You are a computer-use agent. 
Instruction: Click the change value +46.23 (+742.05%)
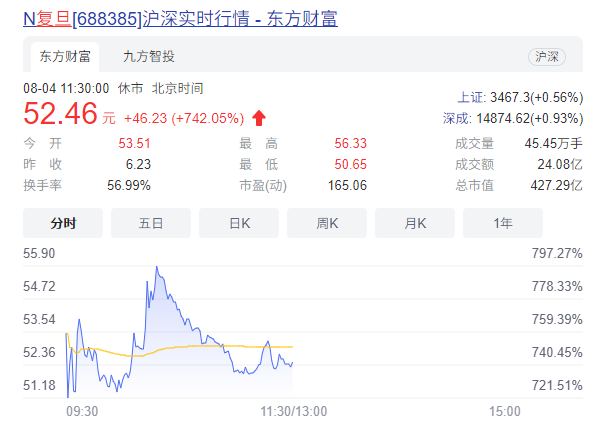pos(184,118)
